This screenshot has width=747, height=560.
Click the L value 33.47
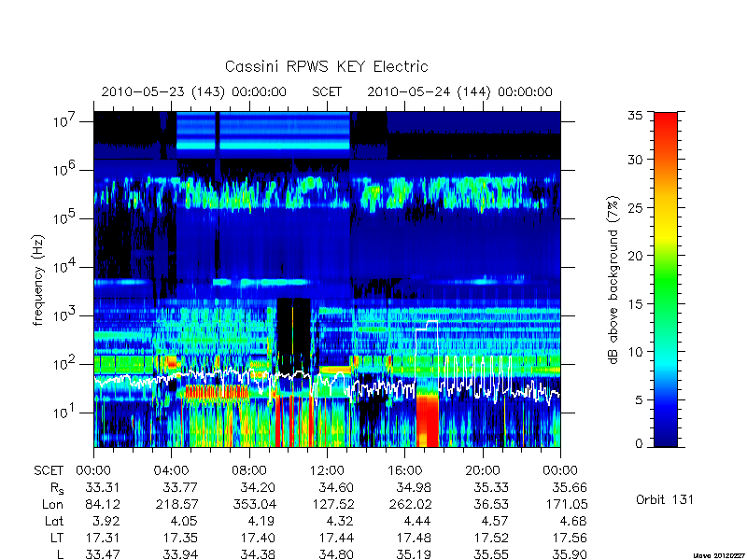pyautogui.click(x=103, y=554)
